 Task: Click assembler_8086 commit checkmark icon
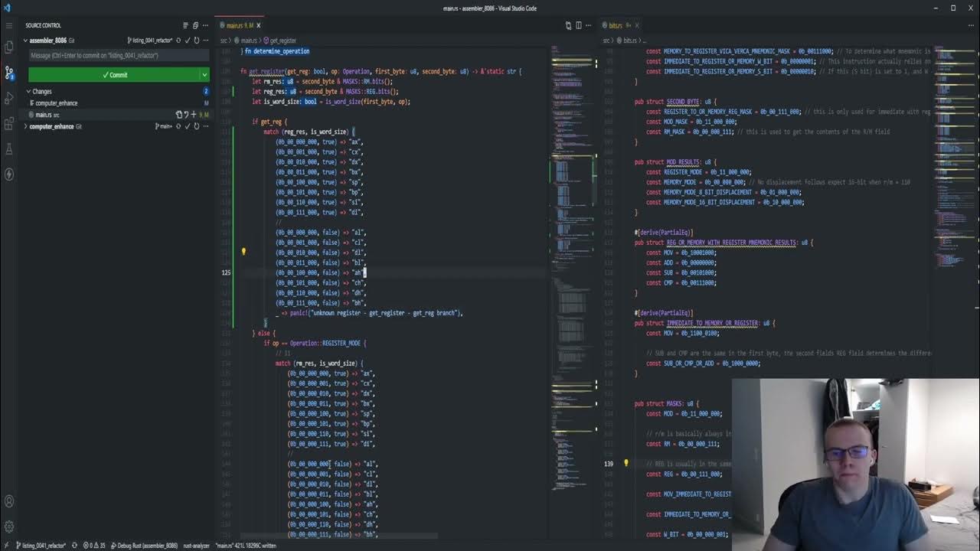[188, 41]
